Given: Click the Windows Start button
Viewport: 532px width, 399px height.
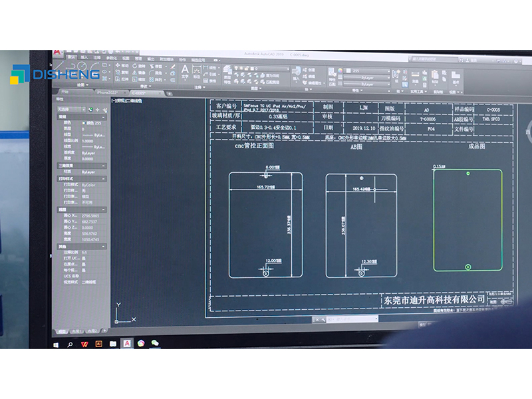Looking at the screenshot, I should (55, 343).
